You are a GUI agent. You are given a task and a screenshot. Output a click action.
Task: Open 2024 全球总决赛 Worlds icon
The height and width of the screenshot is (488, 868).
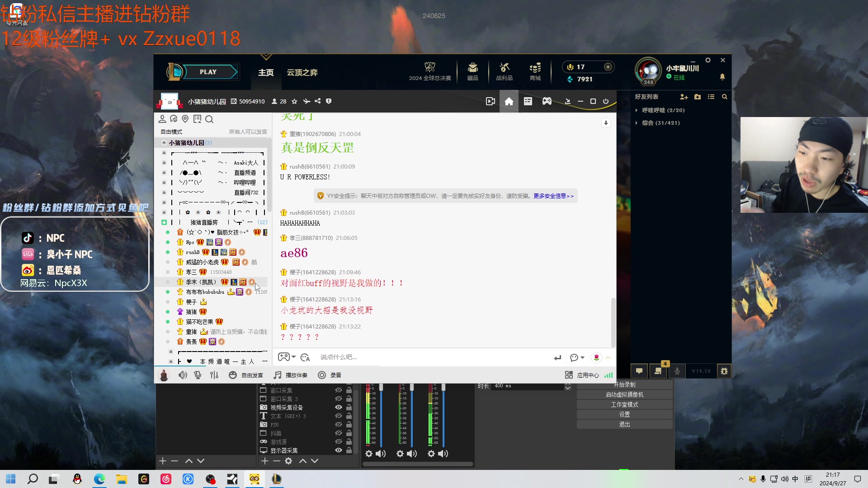(x=430, y=71)
